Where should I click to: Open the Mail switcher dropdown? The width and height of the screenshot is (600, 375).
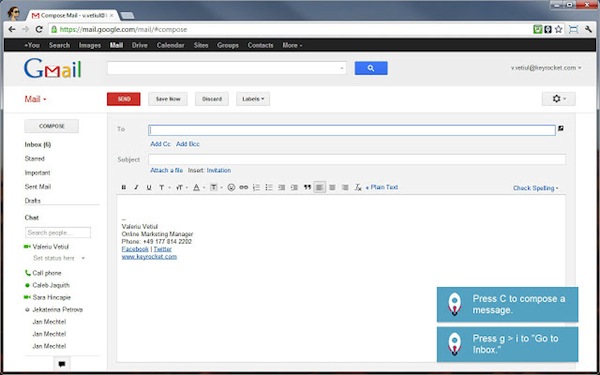(35, 99)
